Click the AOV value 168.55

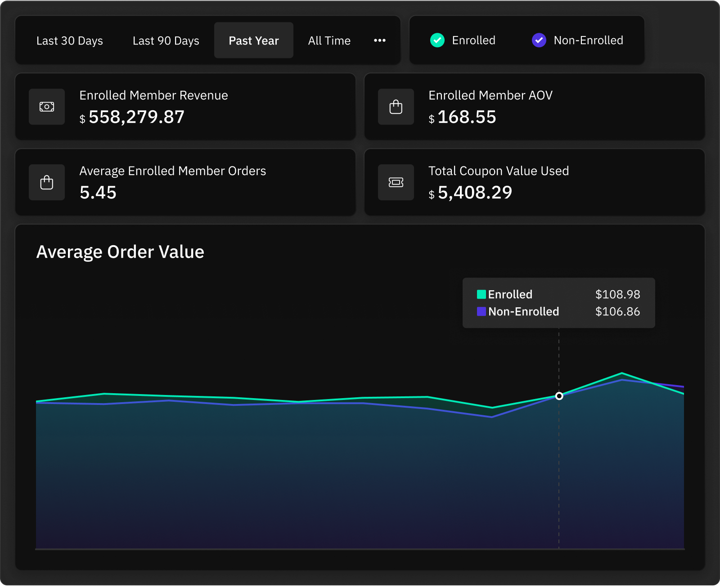[x=467, y=117]
